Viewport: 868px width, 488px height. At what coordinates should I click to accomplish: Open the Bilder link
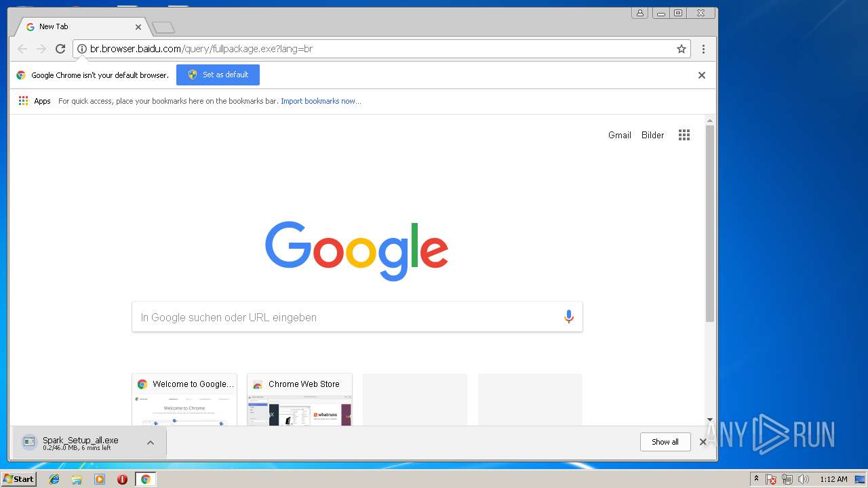point(653,135)
